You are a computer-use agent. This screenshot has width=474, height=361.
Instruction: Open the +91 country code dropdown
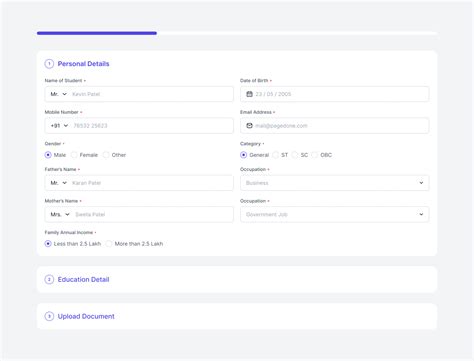tap(59, 126)
